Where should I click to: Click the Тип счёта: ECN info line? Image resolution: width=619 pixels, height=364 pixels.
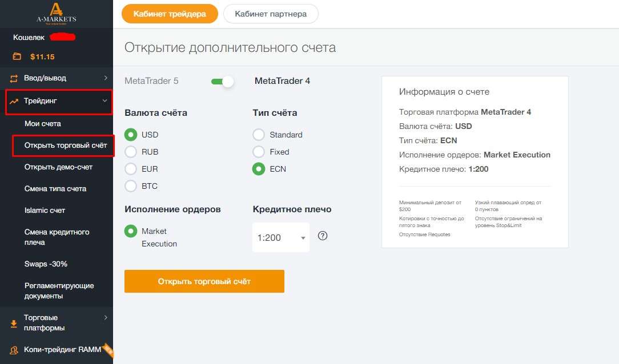[428, 140]
